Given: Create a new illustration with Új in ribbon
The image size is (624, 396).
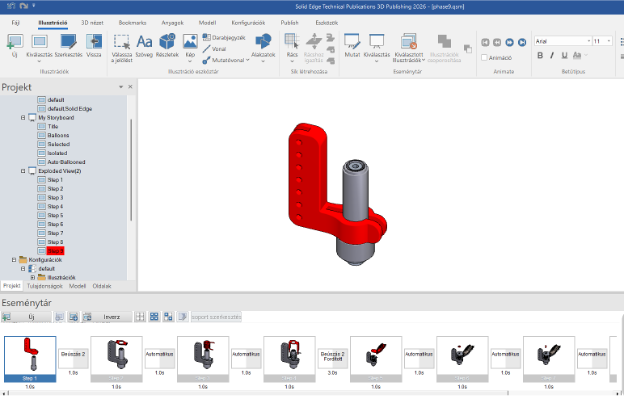Looking at the screenshot, I should pyautogui.click(x=14, y=45).
